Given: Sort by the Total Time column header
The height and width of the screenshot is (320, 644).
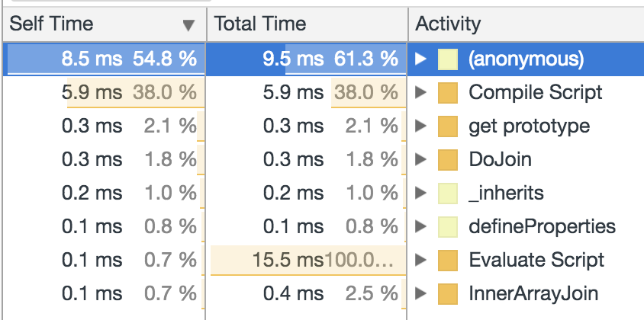Looking at the screenshot, I should (x=259, y=24).
